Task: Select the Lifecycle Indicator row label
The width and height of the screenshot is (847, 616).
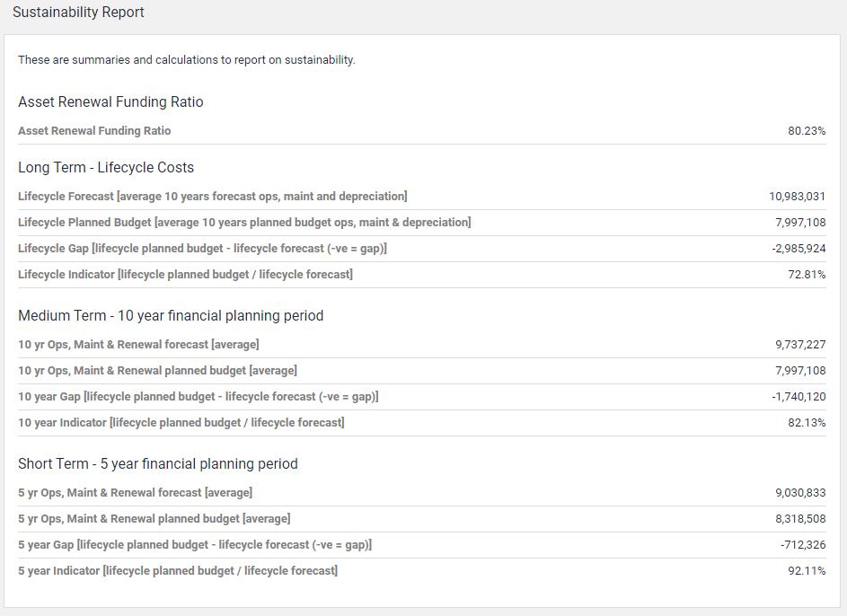Action: tap(185, 275)
